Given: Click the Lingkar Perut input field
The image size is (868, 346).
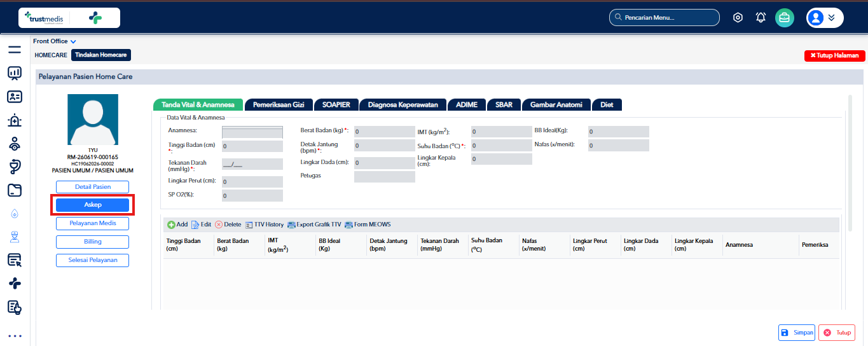Looking at the screenshot, I should click(x=252, y=182).
